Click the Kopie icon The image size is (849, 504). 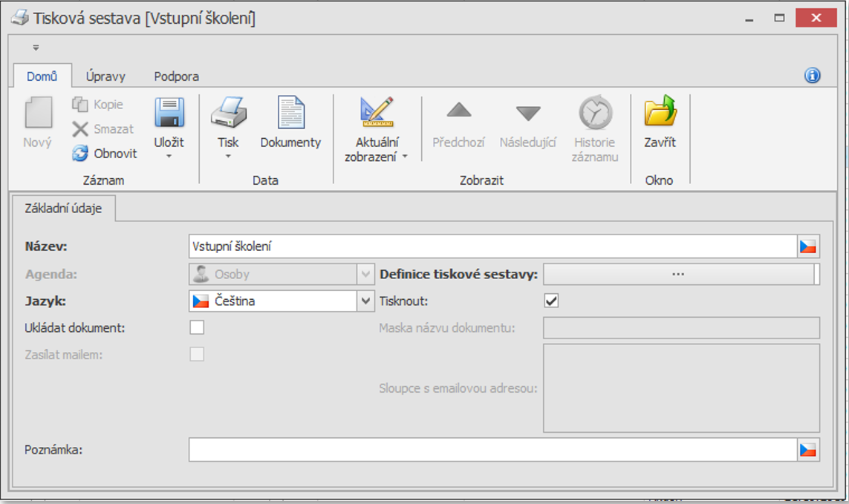pos(79,104)
